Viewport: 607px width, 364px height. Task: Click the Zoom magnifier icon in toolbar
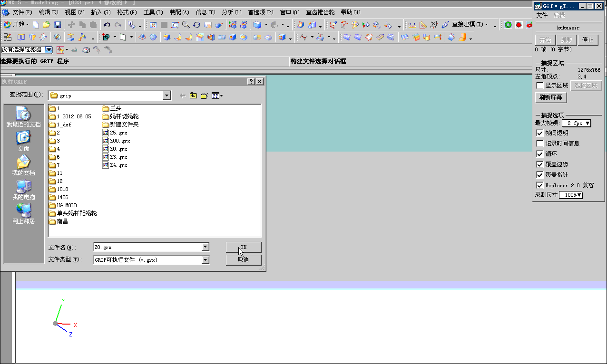(x=186, y=24)
